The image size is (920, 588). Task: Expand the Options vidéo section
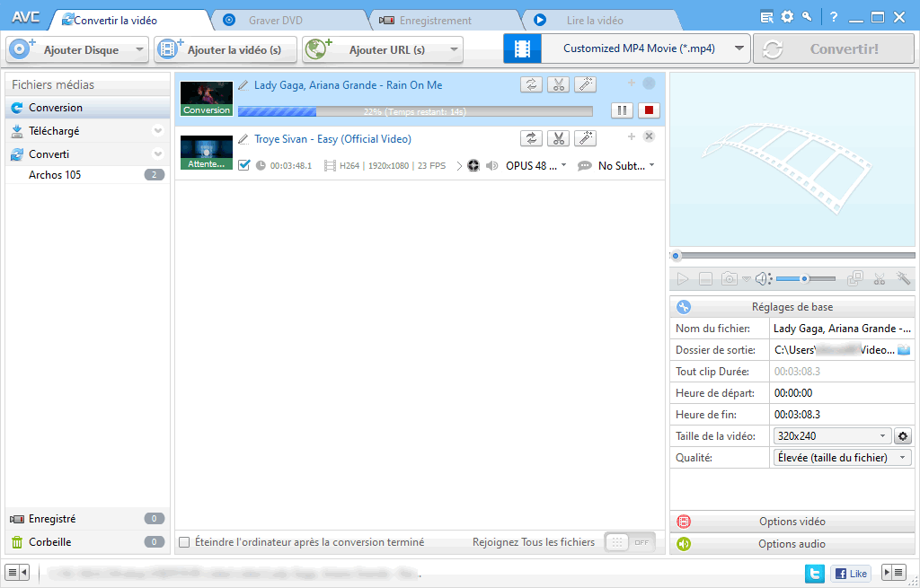pos(792,522)
